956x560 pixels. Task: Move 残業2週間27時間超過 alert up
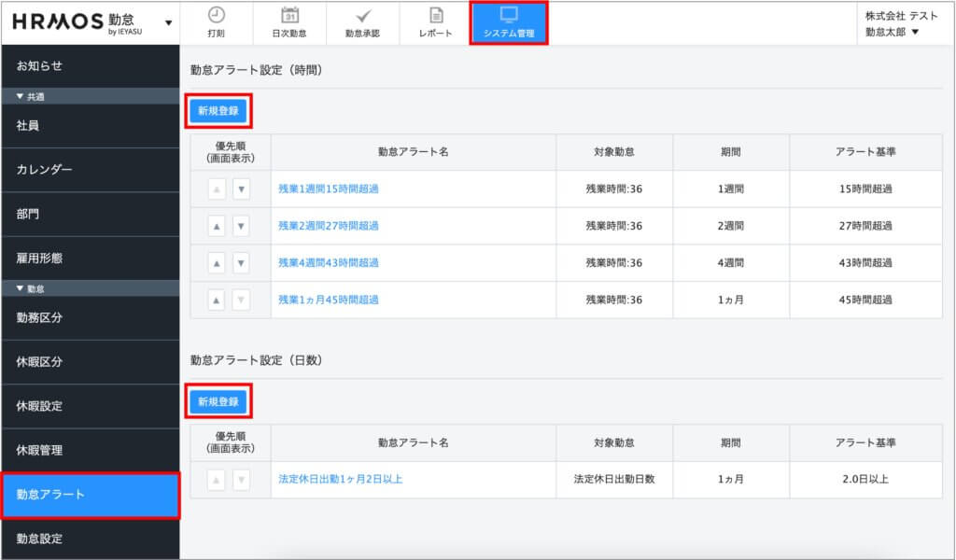217,226
